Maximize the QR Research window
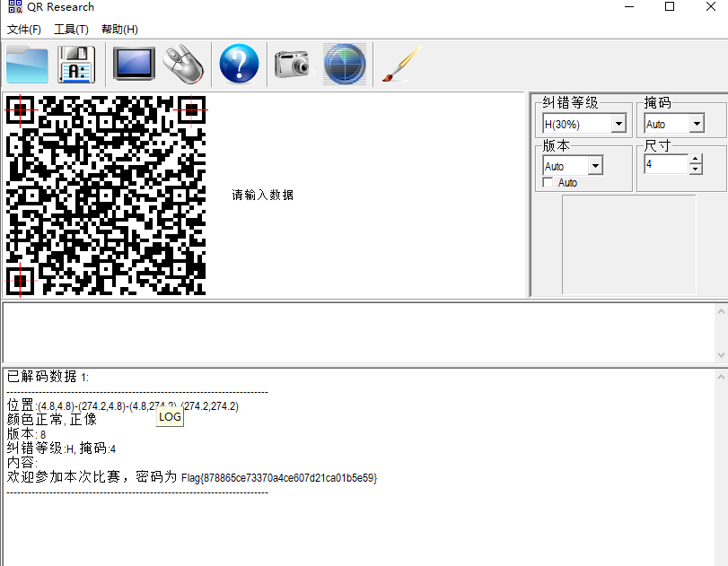728x566 pixels. tap(670, 6)
